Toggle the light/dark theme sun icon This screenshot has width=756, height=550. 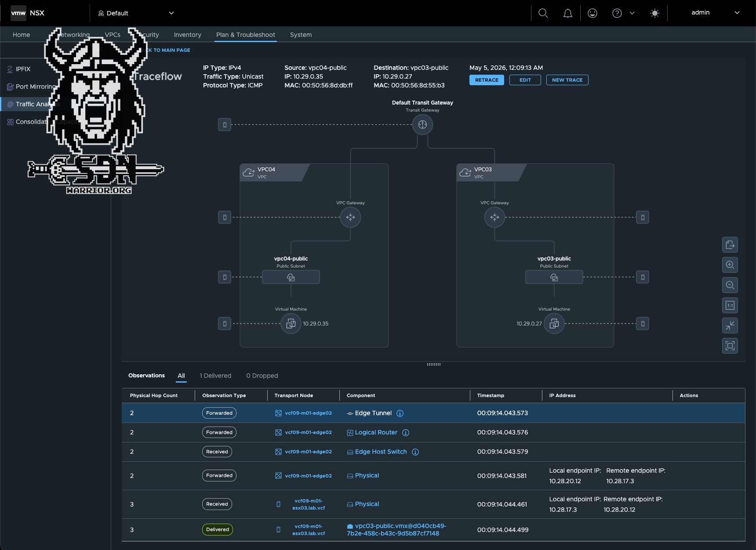(x=655, y=13)
